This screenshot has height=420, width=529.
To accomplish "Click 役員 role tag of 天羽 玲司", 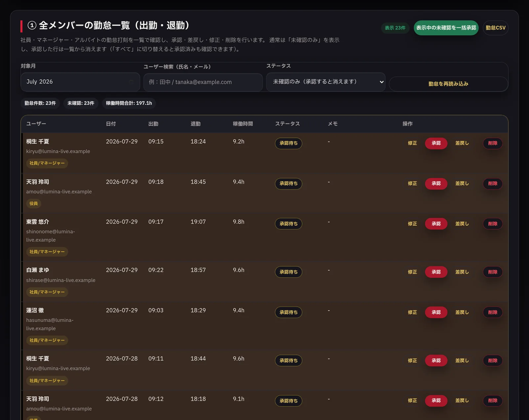I will coord(33,204).
